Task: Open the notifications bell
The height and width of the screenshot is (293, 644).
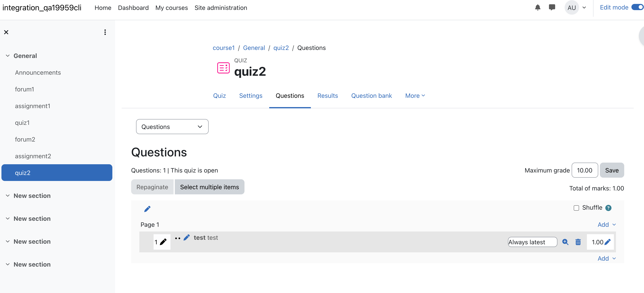Action: pyautogui.click(x=537, y=7)
